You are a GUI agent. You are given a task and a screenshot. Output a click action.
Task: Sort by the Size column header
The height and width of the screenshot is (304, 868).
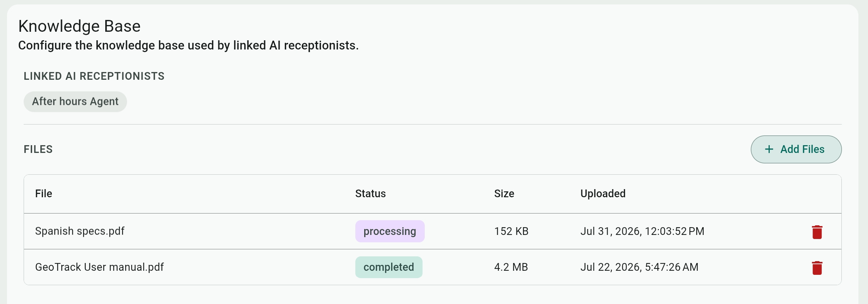(x=504, y=194)
